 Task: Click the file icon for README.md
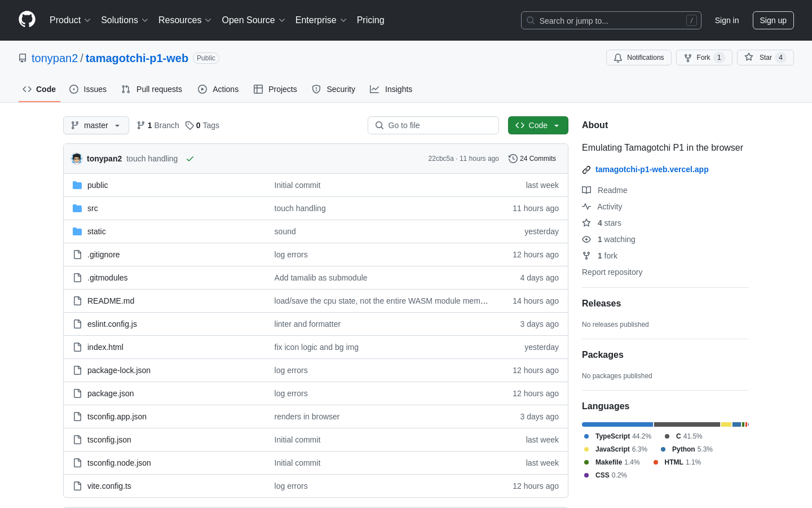(x=77, y=301)
